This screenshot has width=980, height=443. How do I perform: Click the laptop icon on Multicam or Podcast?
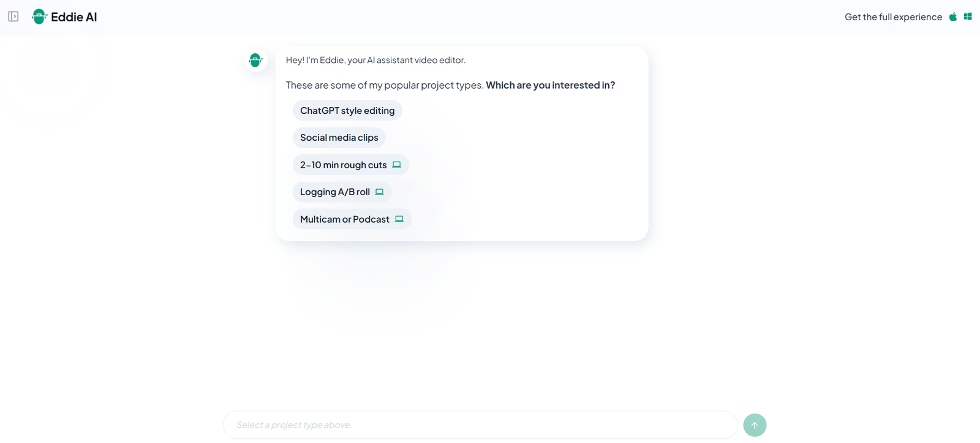pyautogui.click(x=399, y=219)
